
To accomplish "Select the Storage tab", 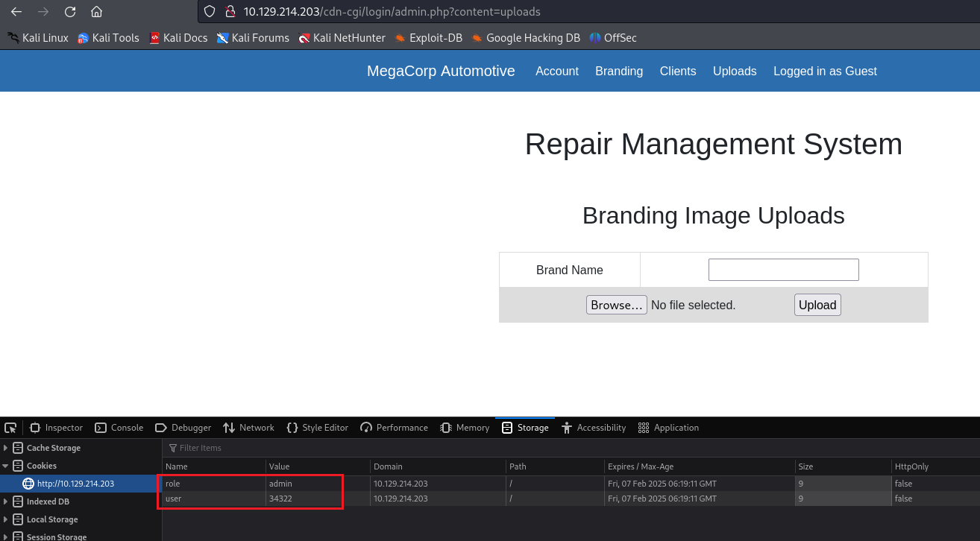I will [525, 428].
